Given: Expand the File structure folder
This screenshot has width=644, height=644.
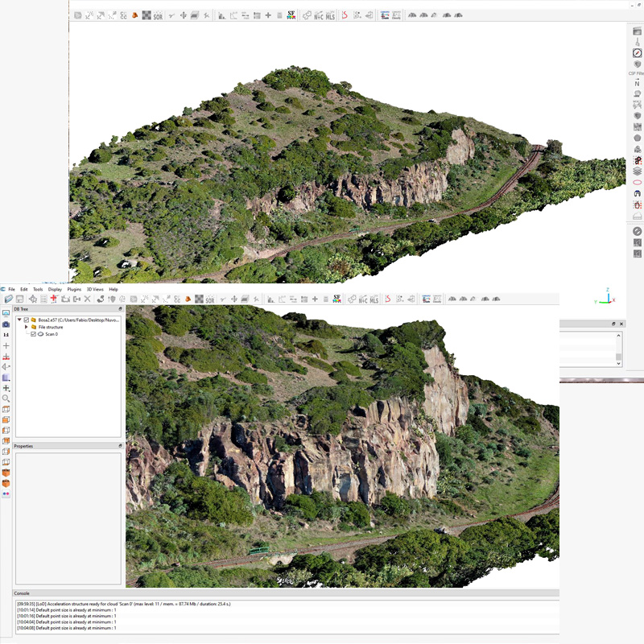Looking at the screenshot, I should point(27,327).
